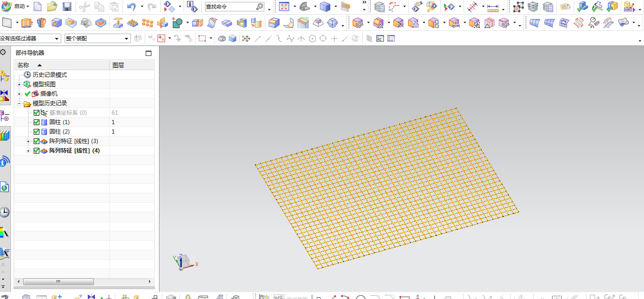The width and height of the screenshot is (644, 299).
Task: Sort by the 名称 column header
Action: 62,65
